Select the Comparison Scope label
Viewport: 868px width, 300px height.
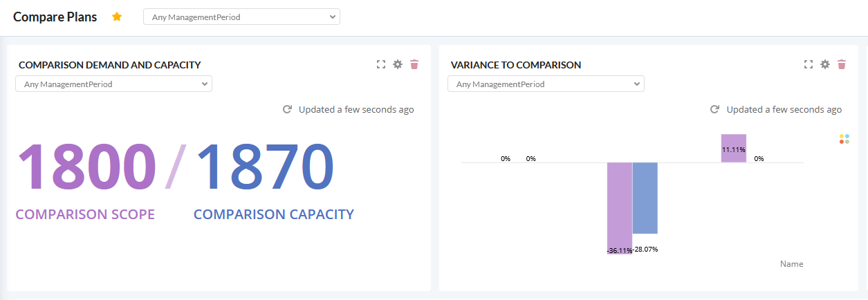(x=85, y=214)
